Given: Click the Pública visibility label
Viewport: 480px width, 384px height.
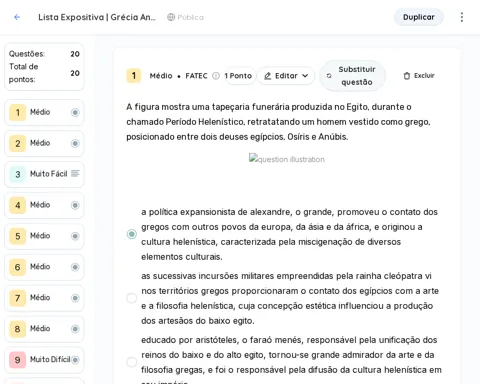Looking at the screenshot, I should click(190, 17).
